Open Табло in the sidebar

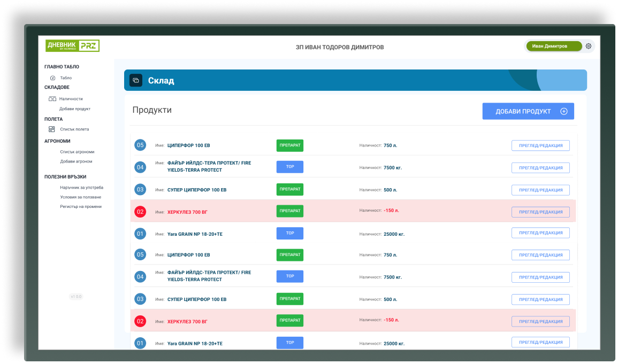[x=66, y=78]
